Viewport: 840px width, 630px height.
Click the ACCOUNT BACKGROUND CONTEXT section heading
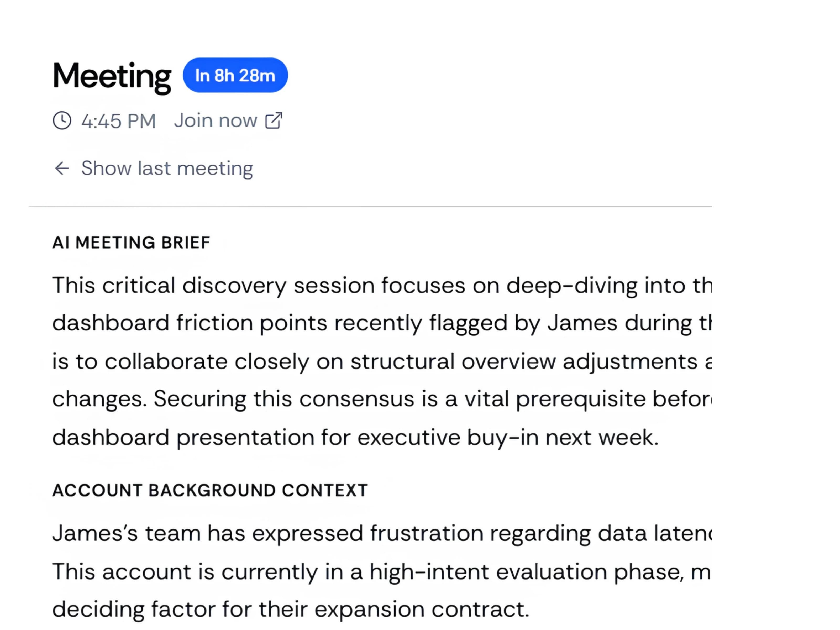210,490
